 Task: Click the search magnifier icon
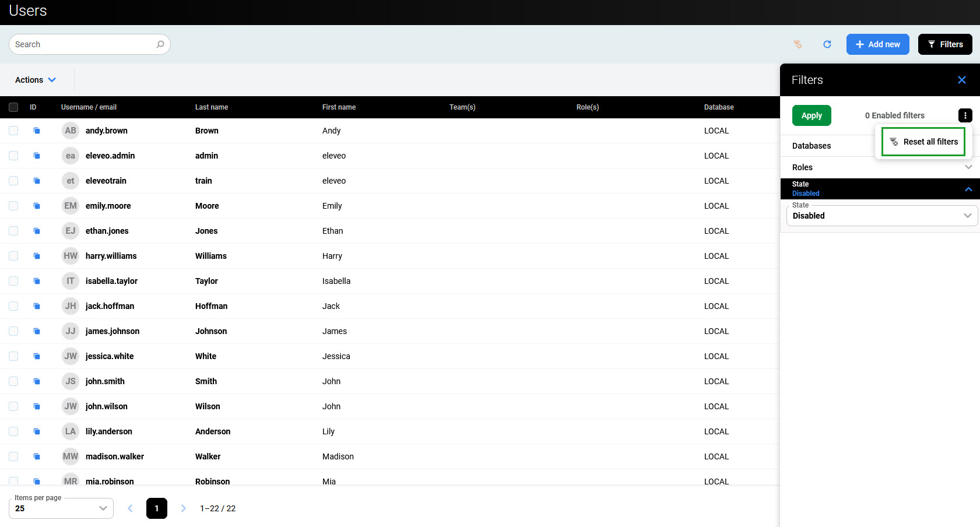click(160, 44)
